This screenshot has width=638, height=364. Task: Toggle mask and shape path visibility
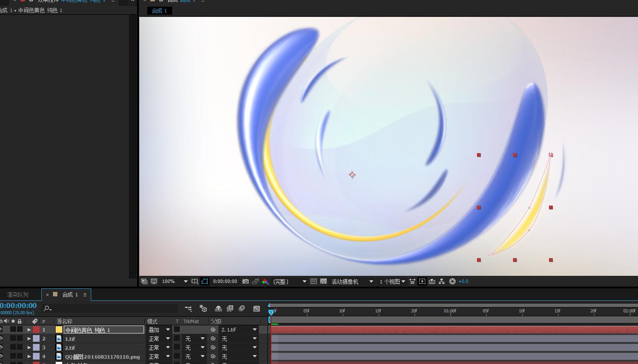[205, 281]
